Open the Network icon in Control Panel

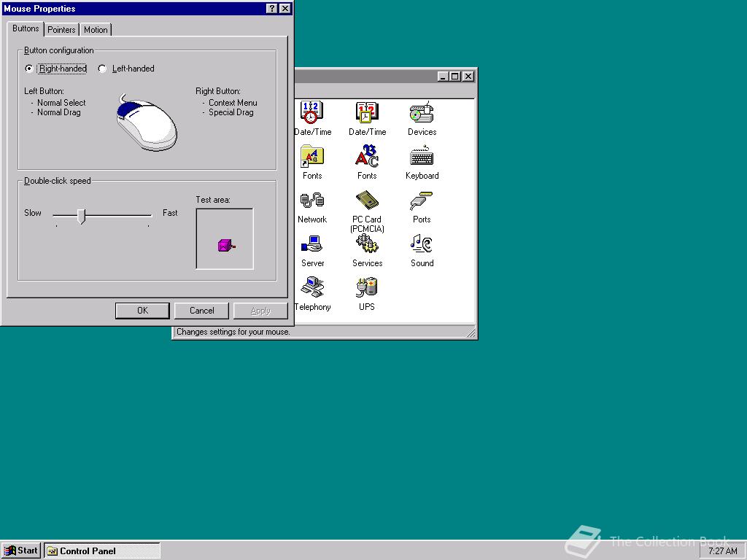click(312, 200)
